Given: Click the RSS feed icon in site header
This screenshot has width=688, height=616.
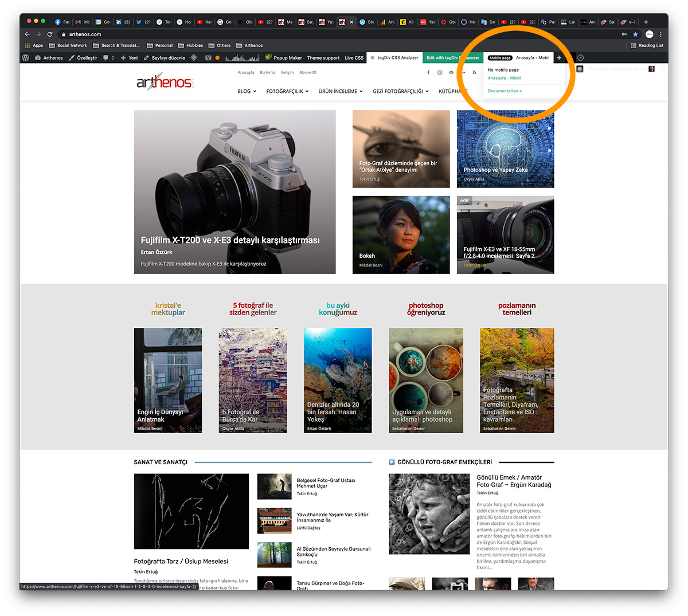Looking at the screenshot, I should 474,73.
